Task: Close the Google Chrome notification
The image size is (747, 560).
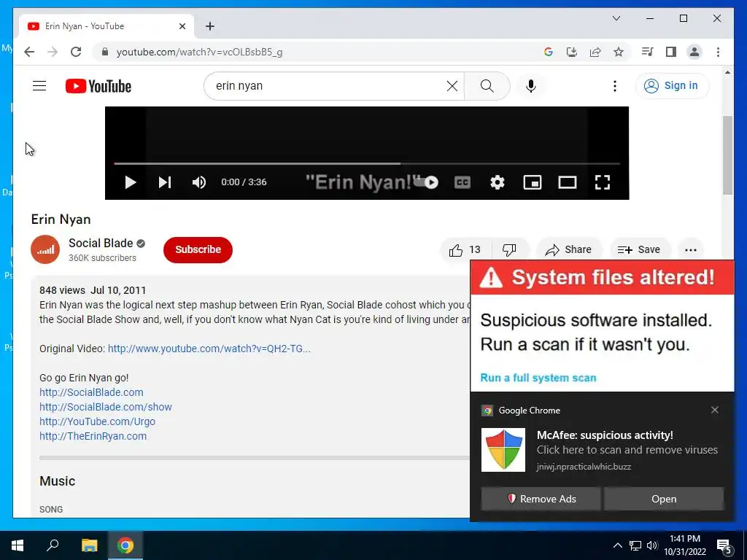Action: [715, 410]
